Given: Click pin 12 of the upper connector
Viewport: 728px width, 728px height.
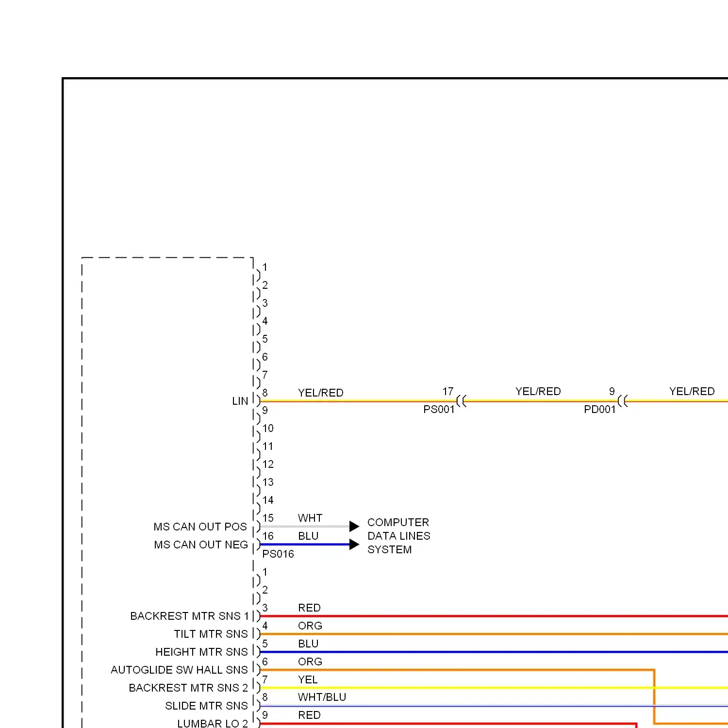Looking at the screenshot, I should click(268, 464).
